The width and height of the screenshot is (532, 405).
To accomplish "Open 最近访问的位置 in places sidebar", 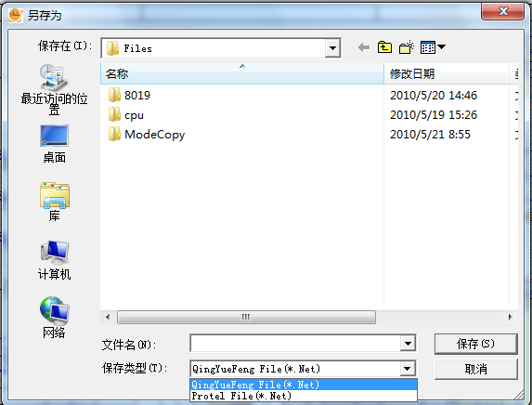I will point(54,89).
